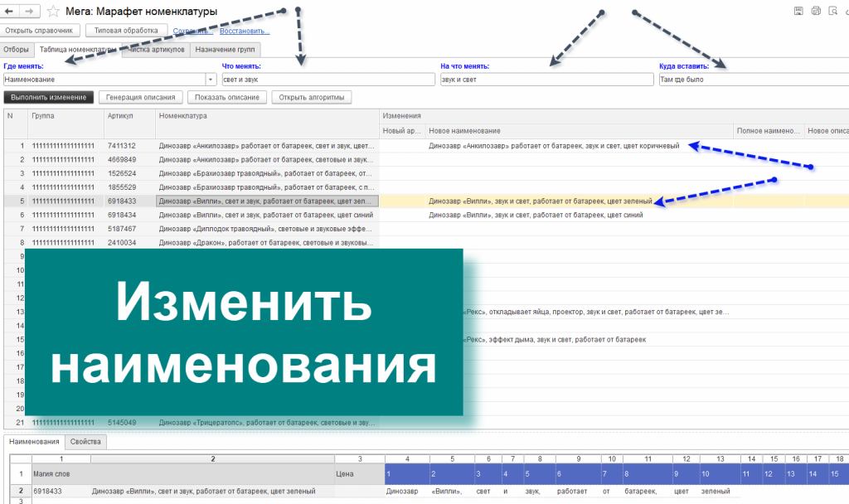Image resolution: width=849 pixels, height=504 pixels.
Task: Select the Наименования bottom tab
Action: pos(34,442)
